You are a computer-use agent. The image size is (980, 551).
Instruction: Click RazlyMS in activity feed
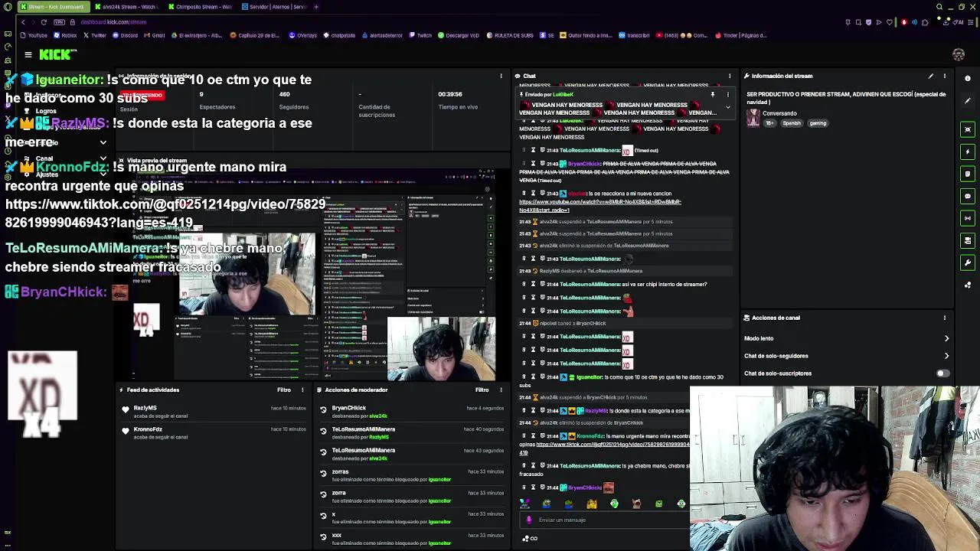click(x=145, y=408)
